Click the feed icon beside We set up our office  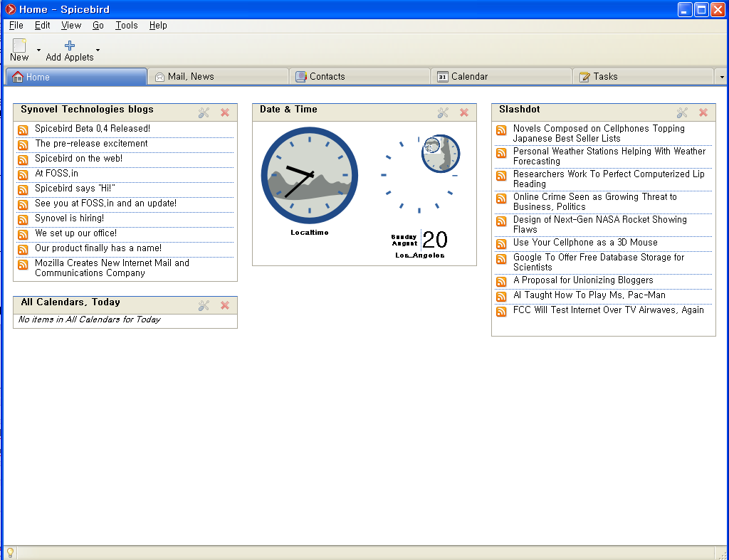pos(23,234)
